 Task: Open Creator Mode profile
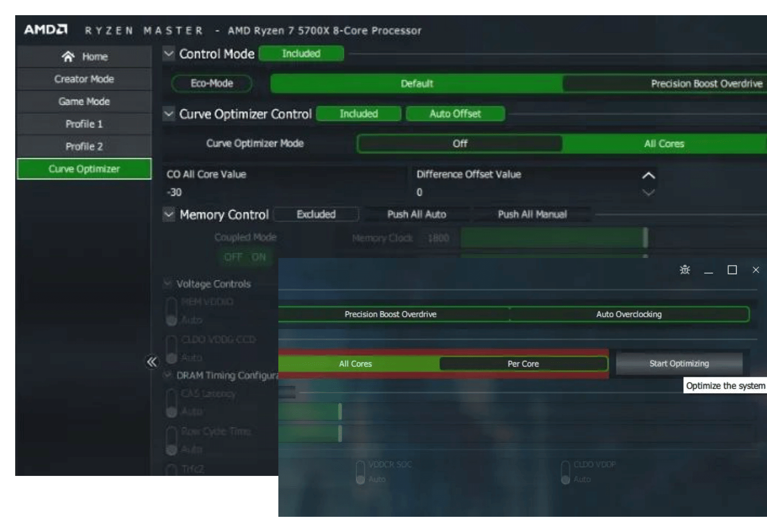(84, 79)
